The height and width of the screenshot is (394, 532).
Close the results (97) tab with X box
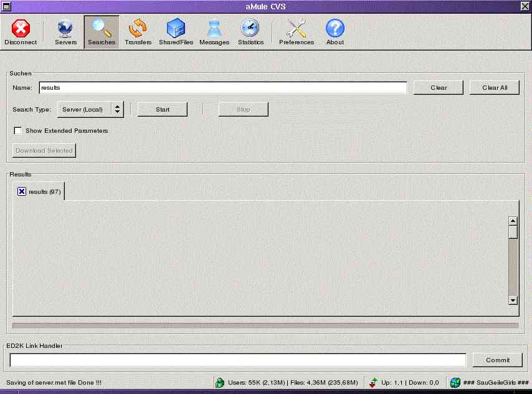tap(22, 191)
